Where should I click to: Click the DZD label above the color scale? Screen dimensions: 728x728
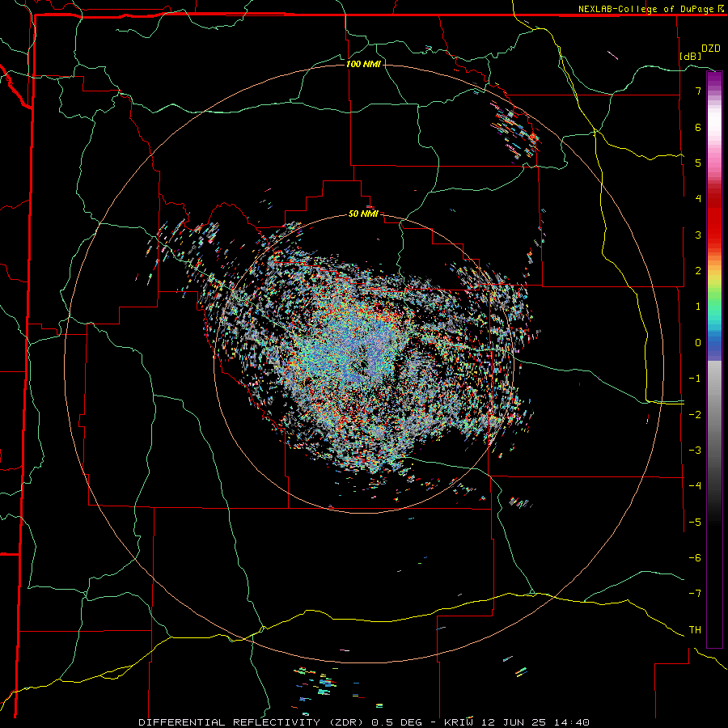(x=711, y=49)
